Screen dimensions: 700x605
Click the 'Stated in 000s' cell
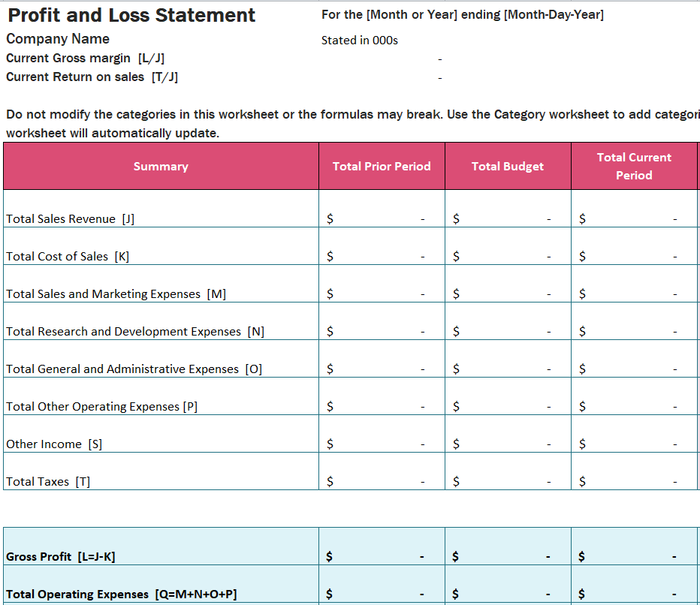click(x=360, y=41)
